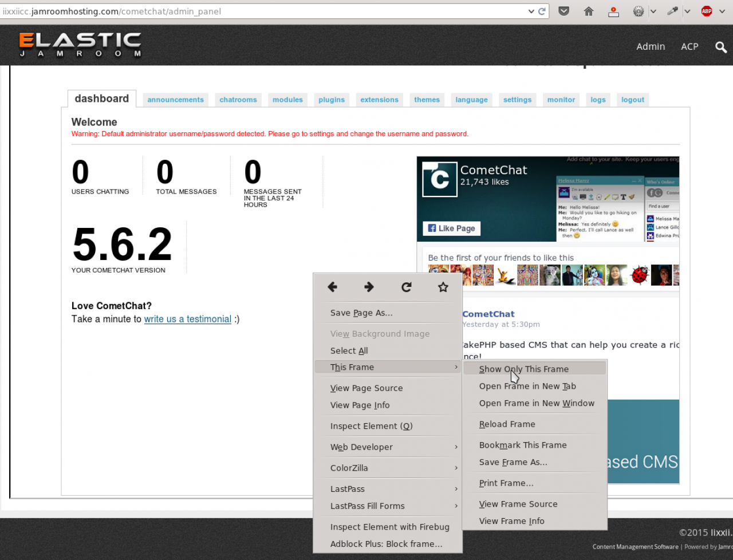Click the reload icon in context menu
Screen dimensions: 733x560
[407, 287]
